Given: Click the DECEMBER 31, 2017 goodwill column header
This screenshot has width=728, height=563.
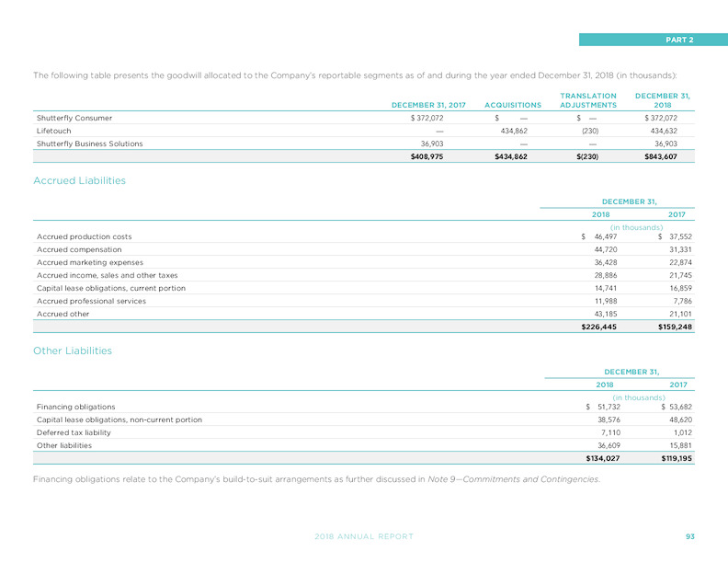Looking at the screenshot, I should 428,105.
